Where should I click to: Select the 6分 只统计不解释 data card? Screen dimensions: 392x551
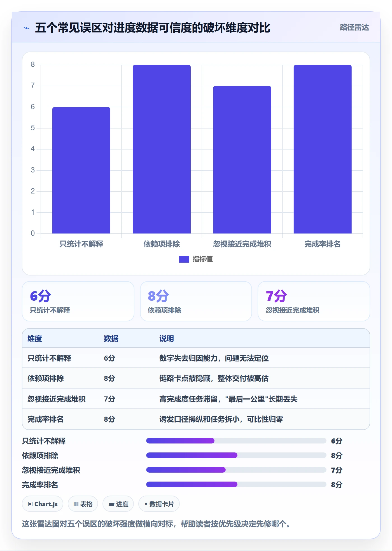tap(78, 301)
